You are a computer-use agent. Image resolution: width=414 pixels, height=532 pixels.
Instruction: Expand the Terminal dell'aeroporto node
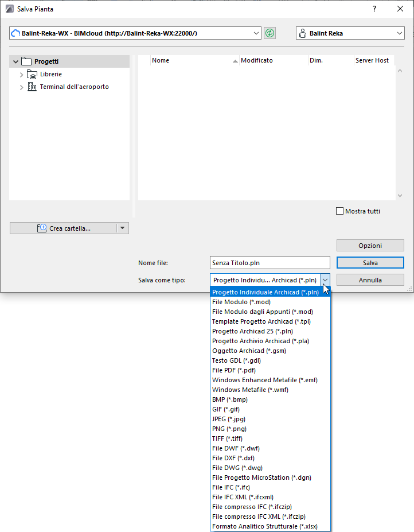point(21,87)
